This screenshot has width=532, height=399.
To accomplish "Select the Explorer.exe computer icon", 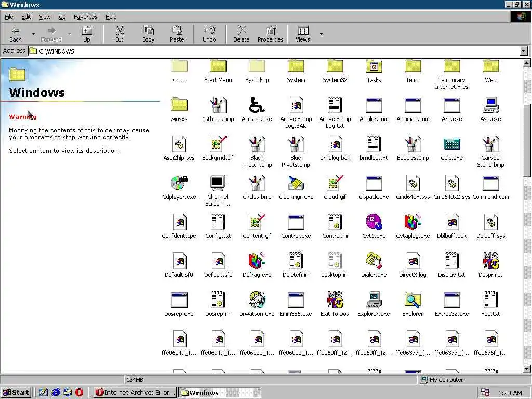I will pos(374,300).
